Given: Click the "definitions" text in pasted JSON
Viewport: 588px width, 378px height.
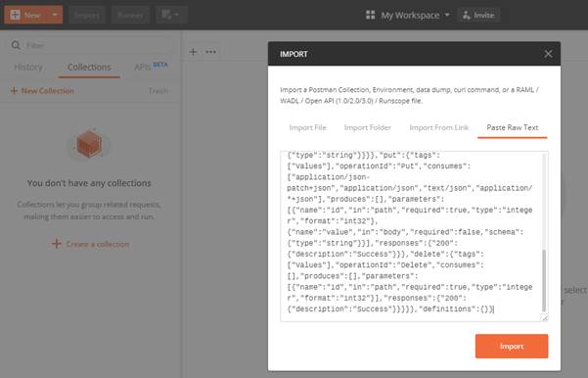Looking at the screenshot, I should 446,309.
